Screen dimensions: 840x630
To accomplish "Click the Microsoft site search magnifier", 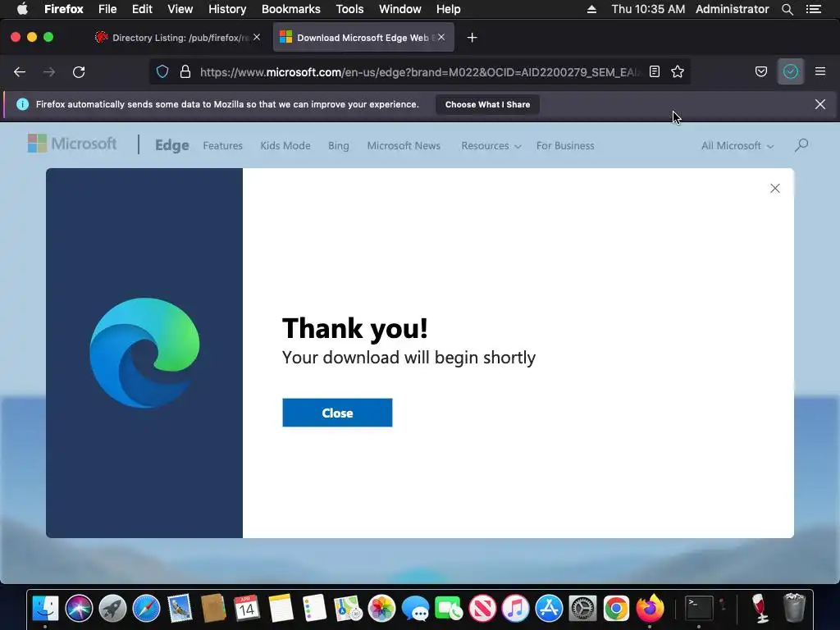I will click(x=801, y=145).
